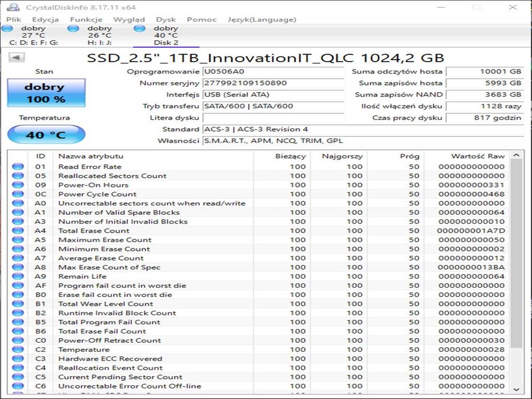The image size is (532, 399).
Task: Open the Plik menu
Action: click(14, 19)
